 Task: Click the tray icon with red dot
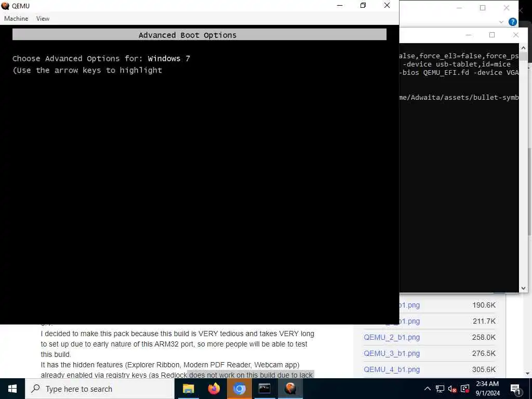point(465,389)
